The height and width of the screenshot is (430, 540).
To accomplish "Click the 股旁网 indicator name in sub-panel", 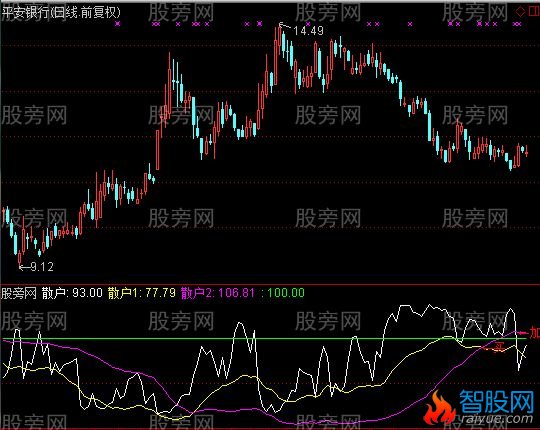I will (19, 293).
